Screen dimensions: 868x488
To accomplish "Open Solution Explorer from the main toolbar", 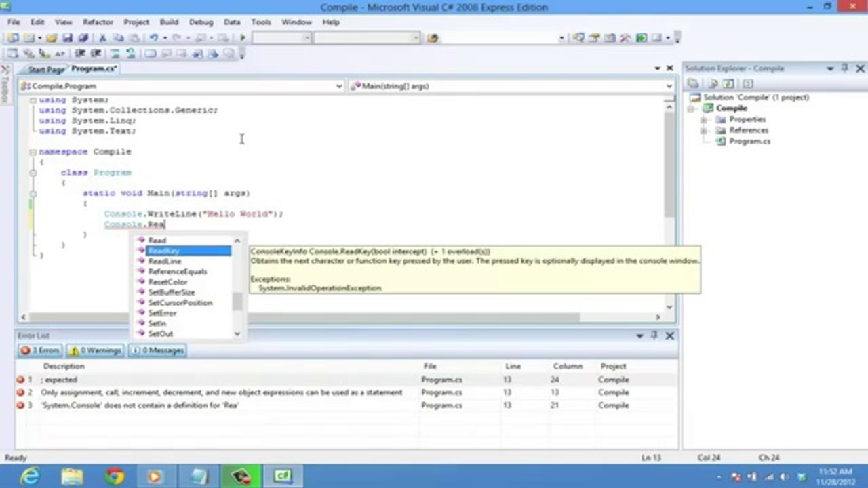I will pos(578,38).
